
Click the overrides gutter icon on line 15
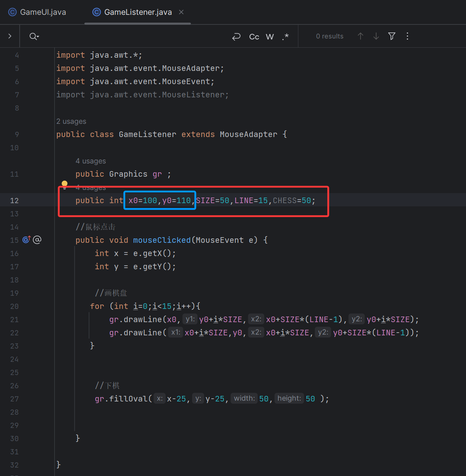tap(26, 240)
